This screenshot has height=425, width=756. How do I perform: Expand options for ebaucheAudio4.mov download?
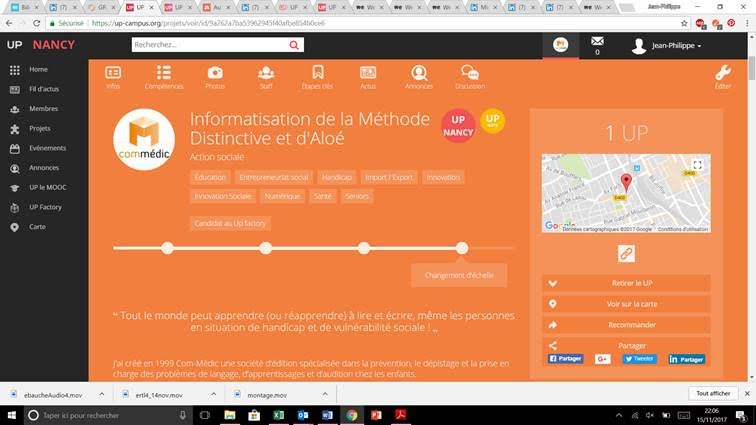[x=102, y=394]
